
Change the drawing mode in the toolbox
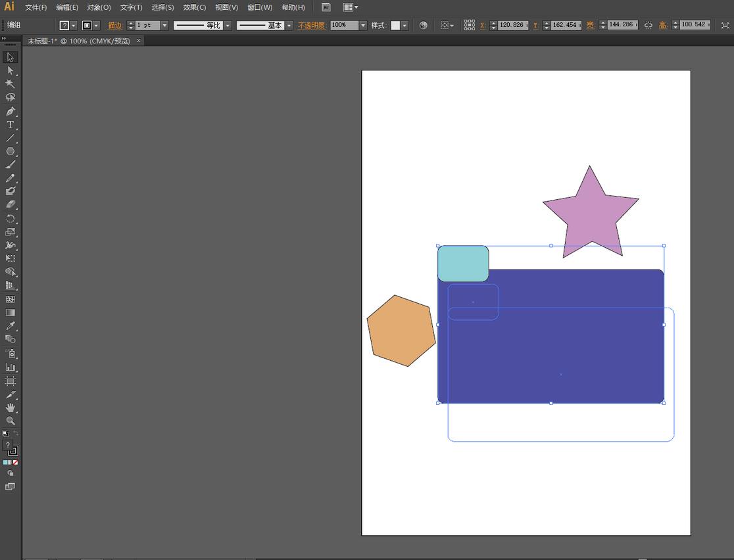coord(11,473)
